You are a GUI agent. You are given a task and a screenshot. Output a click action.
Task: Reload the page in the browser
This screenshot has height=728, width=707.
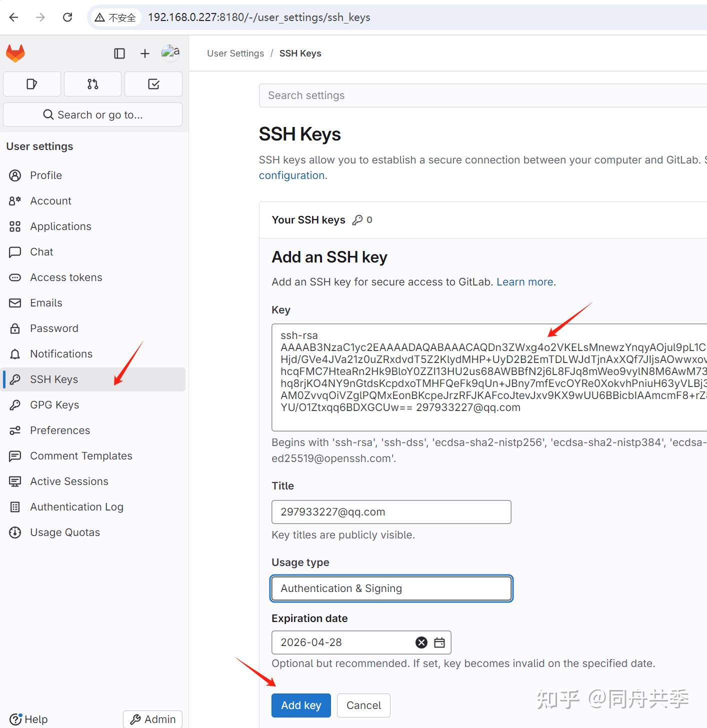[x=67, y=17]
